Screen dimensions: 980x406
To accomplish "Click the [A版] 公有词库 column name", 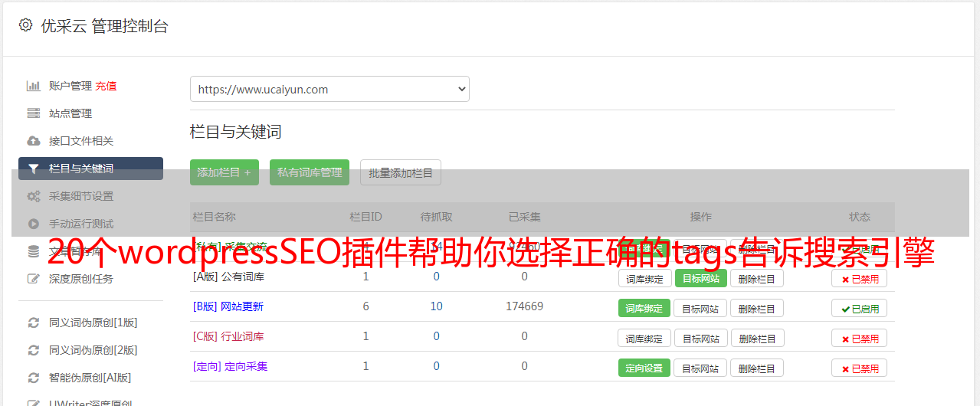I will (x=228, y=276).
